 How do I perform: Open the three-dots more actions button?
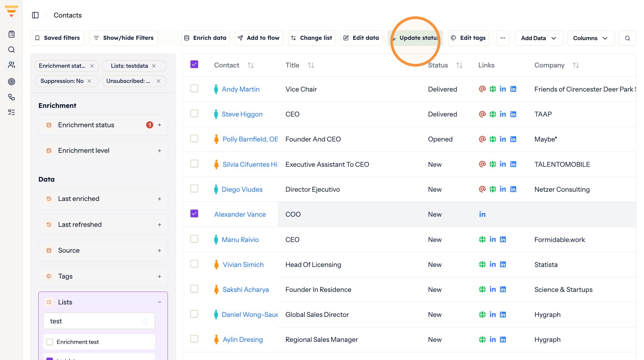pyautogui.click(x=503, y=38)
